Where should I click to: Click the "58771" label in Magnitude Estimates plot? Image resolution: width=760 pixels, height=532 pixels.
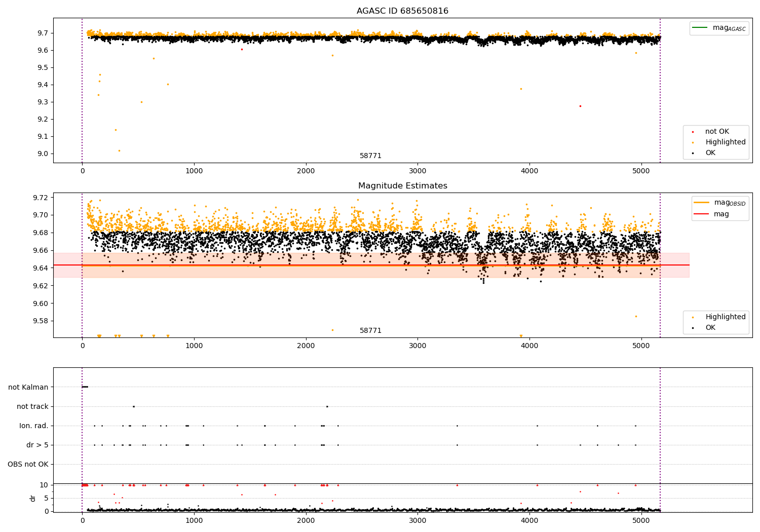(x=370, y=331)
